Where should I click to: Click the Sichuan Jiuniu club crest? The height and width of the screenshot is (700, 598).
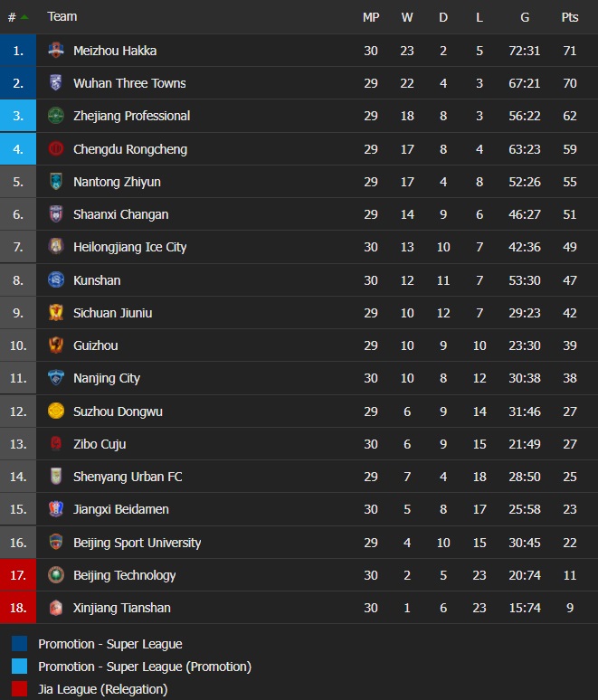click(x=56, y=313)
